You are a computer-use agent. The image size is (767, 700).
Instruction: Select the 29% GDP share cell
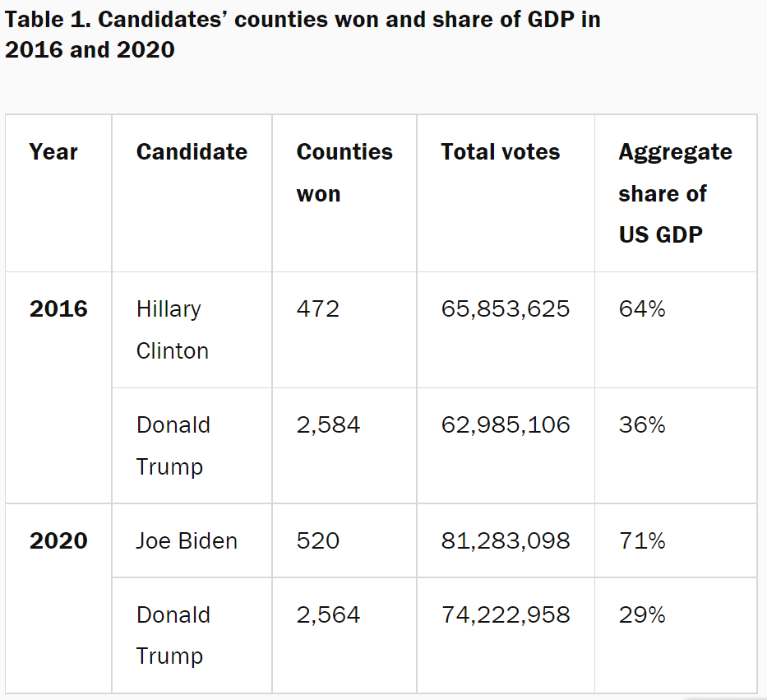[641, 615]
